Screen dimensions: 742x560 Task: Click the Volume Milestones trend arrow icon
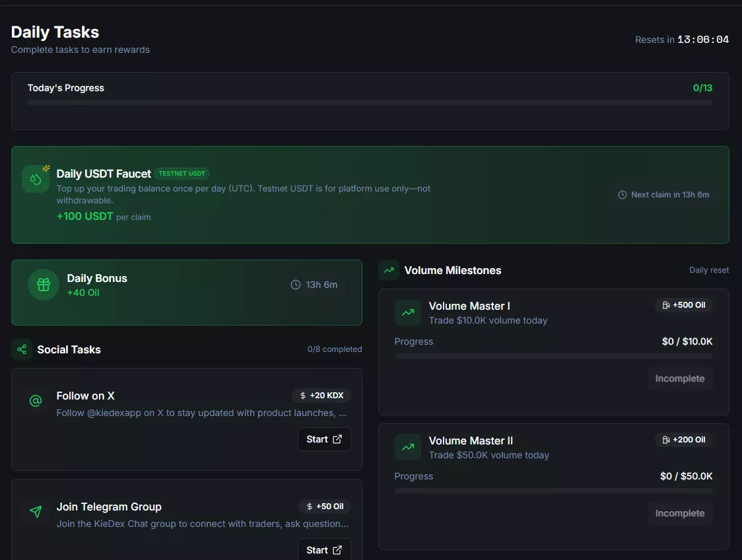coord(389,270)
